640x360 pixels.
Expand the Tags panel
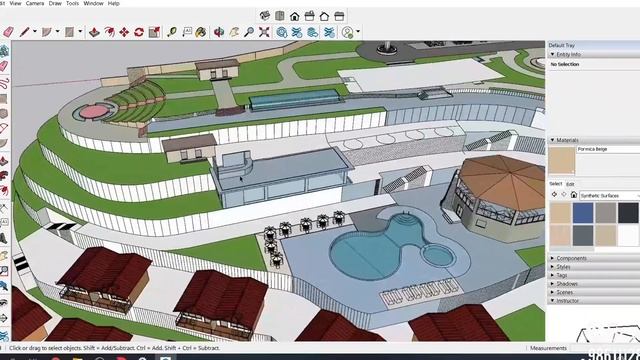tap(553, 275)
